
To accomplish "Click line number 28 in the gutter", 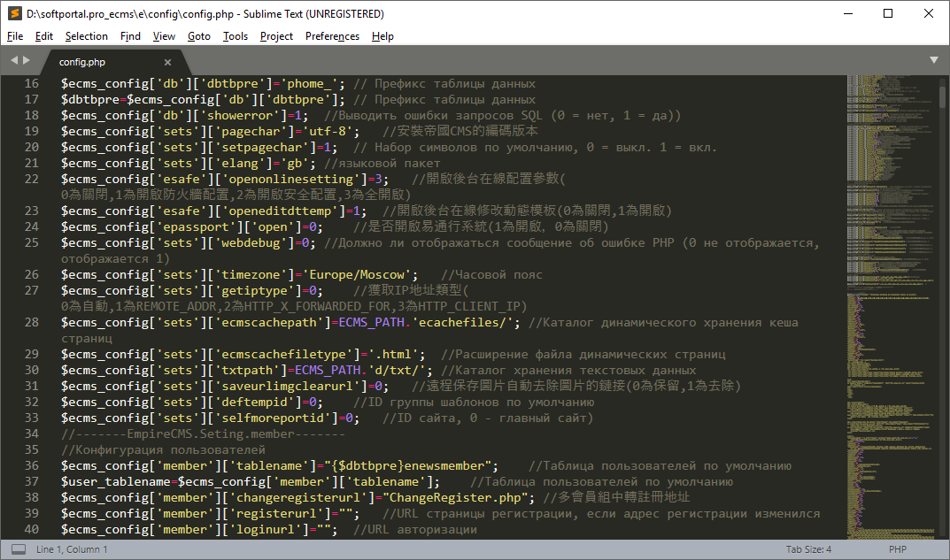I will pos(32,323).
